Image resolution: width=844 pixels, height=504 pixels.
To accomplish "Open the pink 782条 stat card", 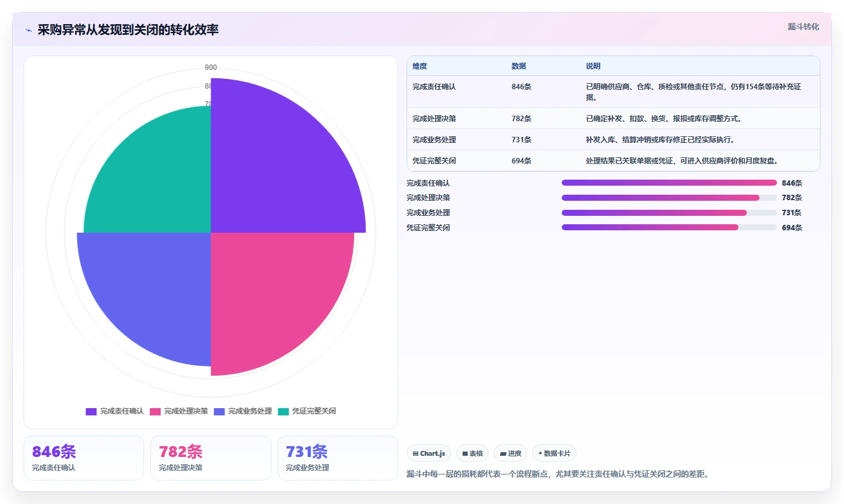I will (211, 458).
